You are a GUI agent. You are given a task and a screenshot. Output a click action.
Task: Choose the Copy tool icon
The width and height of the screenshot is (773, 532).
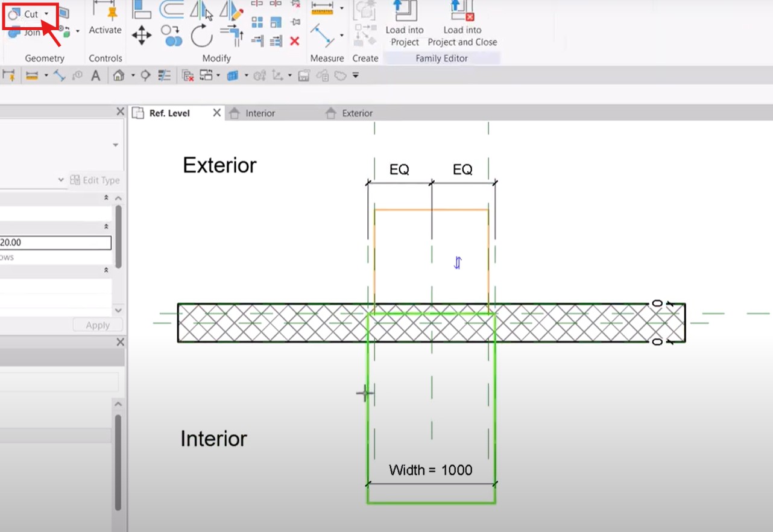172,36
